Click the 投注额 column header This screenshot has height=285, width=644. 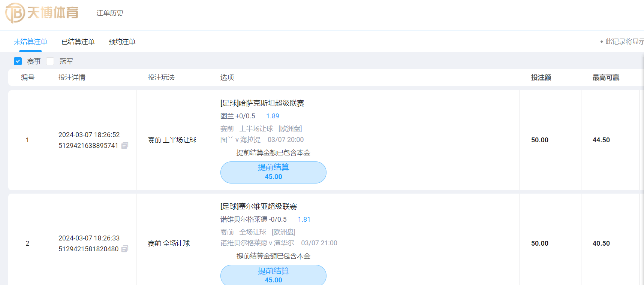pos(541,78)
